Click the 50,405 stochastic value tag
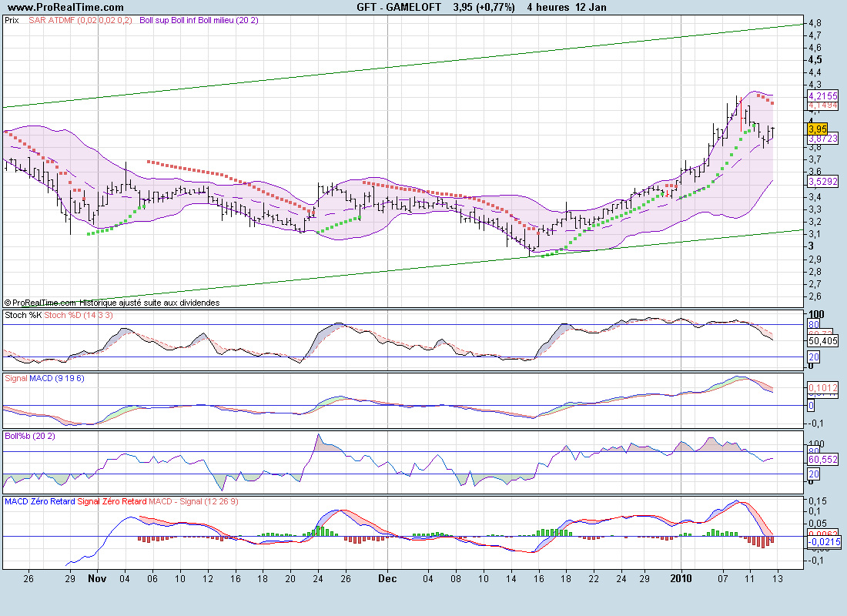The height and width of the screenshot is (616, 847). click(x=822, y=341)
